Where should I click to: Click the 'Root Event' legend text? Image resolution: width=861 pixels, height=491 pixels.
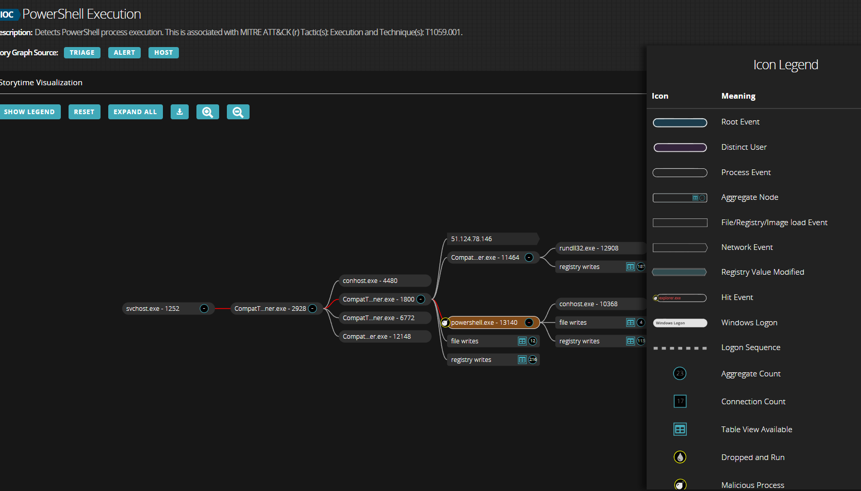pyautogui.click(x=740, y=122)
